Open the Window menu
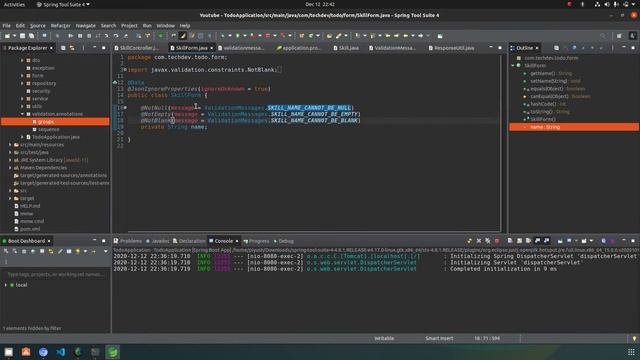This screenshot has height=360, width=640. pos(165,25)
